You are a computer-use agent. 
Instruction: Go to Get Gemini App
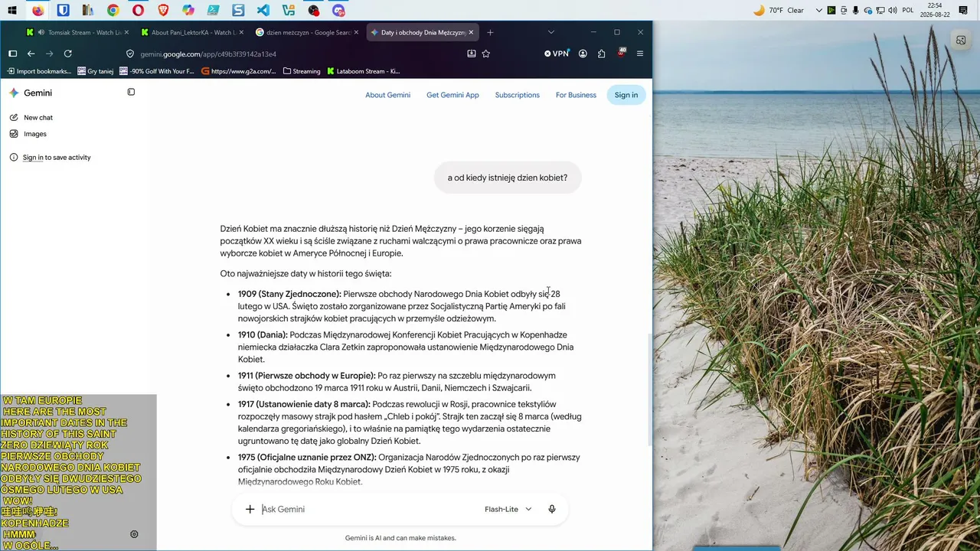click(452, 95)
